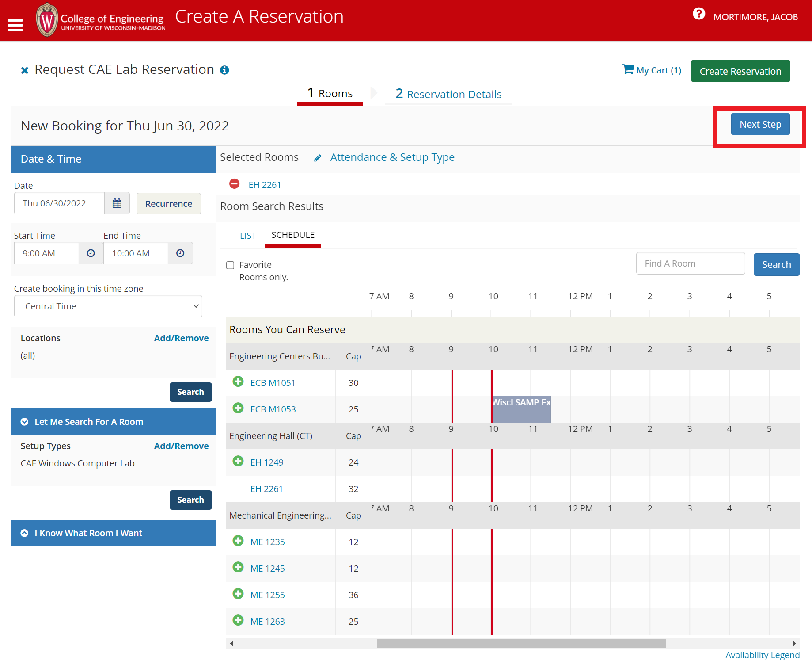
Task: Expand the I Know What Room I Want section
Action: click(113, 533)
